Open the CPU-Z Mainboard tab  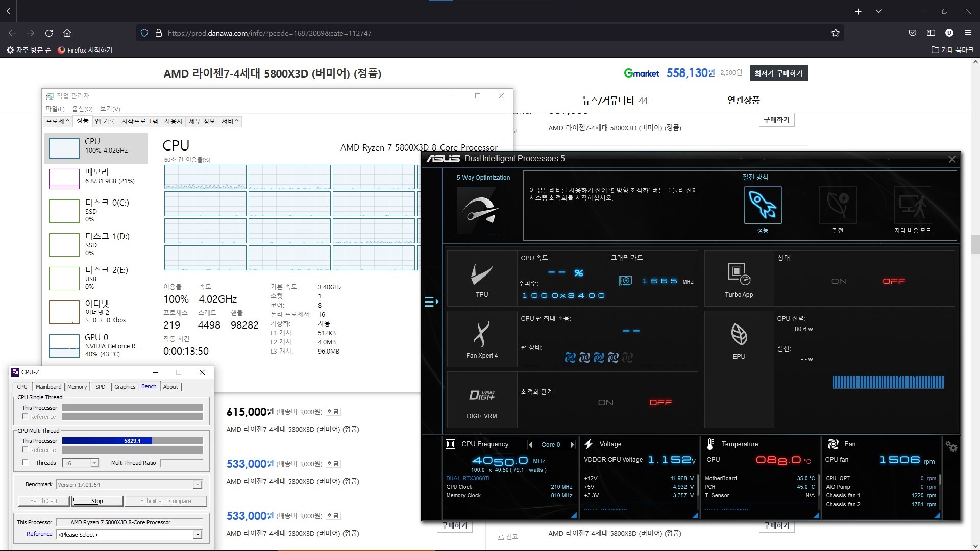pos(48,387)
